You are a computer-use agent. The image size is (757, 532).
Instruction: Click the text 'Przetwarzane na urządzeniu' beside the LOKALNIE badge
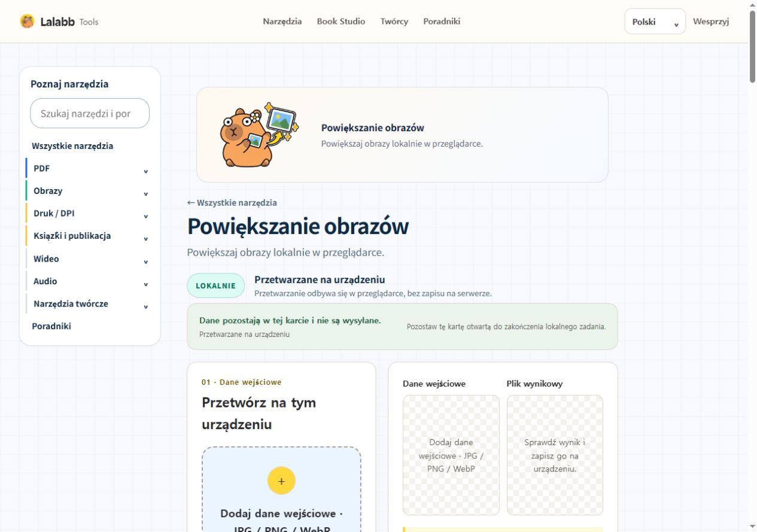pos(320,279)
